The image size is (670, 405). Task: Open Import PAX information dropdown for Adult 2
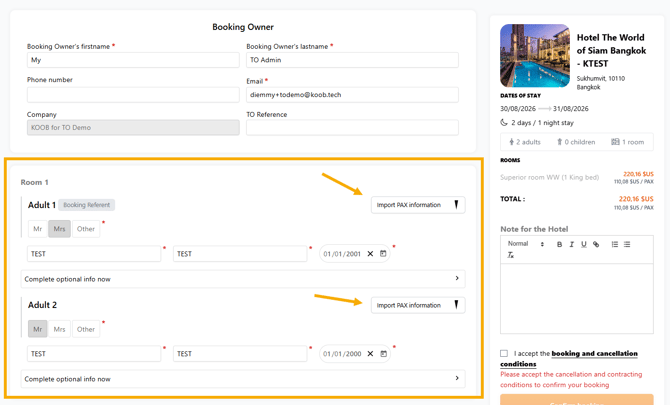click(418, 305)
